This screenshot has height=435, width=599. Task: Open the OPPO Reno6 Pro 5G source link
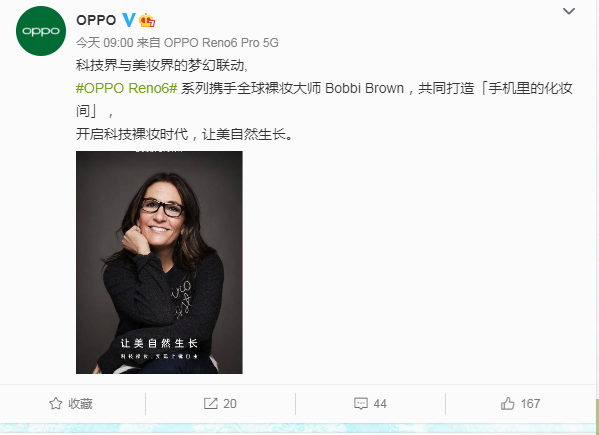(x=221, y=43)
